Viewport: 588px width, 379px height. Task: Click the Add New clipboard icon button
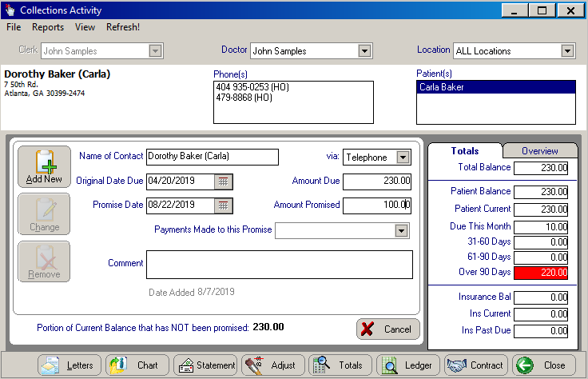(44, 167)
